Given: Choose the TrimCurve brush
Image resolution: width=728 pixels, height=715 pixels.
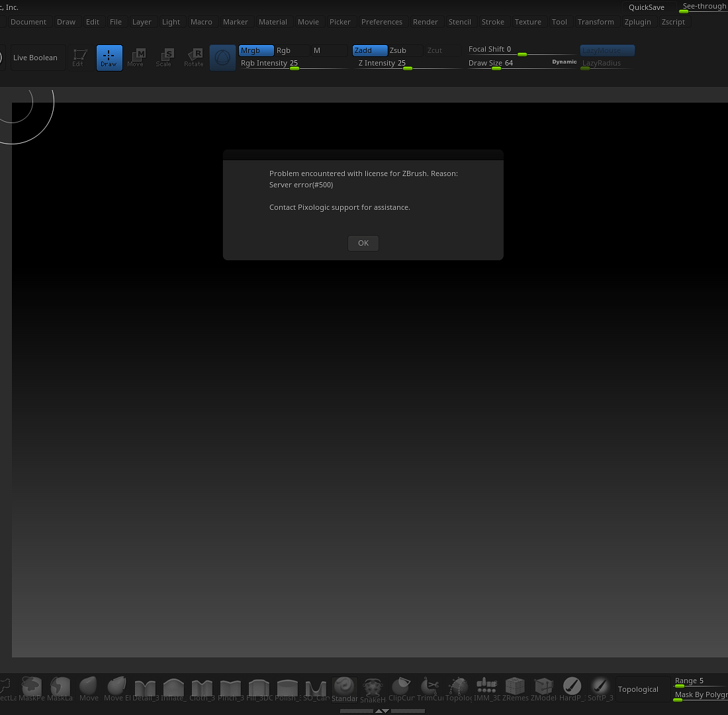Looking at the screenshot, I should pos(430,689).
